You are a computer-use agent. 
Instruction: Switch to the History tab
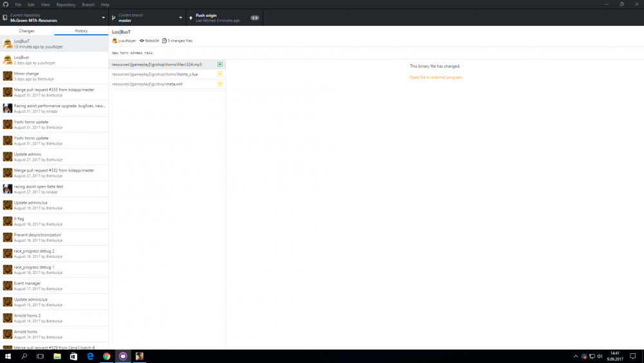coord(81,31)
